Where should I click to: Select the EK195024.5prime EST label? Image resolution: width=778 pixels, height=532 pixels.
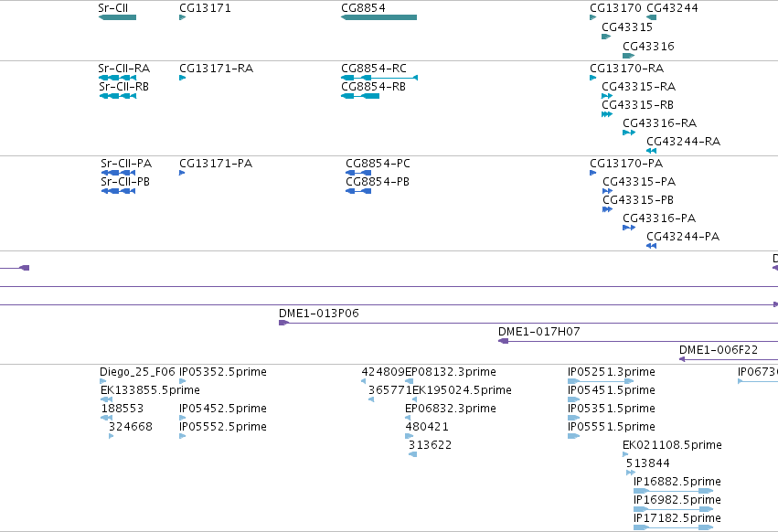tap(462, 390)
